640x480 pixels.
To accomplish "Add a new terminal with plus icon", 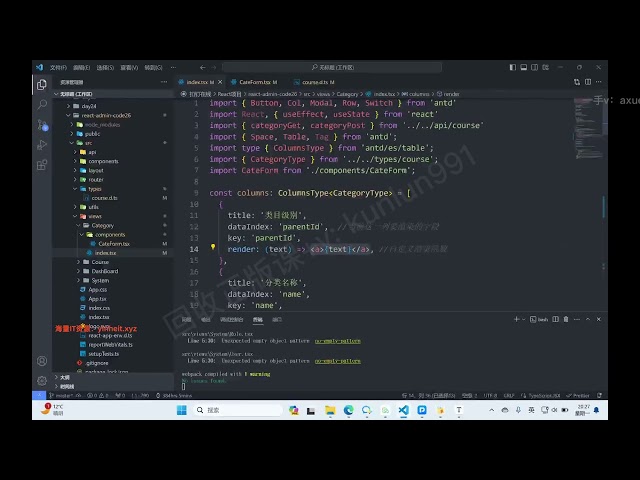I will [516, 319].
